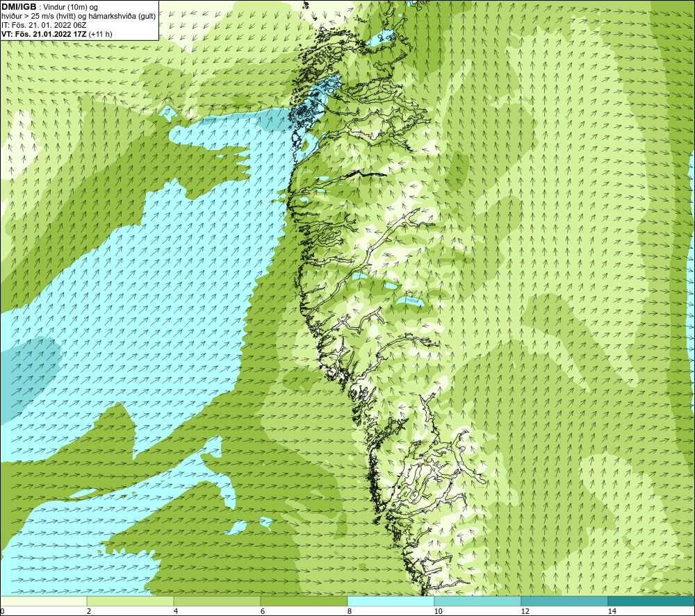Click the cyan 10–12 m/s scale swatch
This screenshot has height=616, width=695.
tap(478, 601)
